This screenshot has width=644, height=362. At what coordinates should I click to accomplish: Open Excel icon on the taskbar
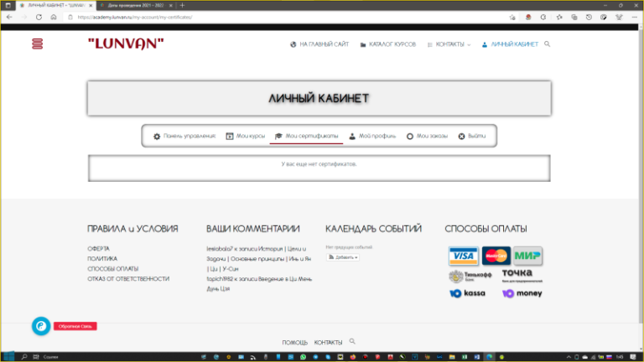(x=465, y=357)
